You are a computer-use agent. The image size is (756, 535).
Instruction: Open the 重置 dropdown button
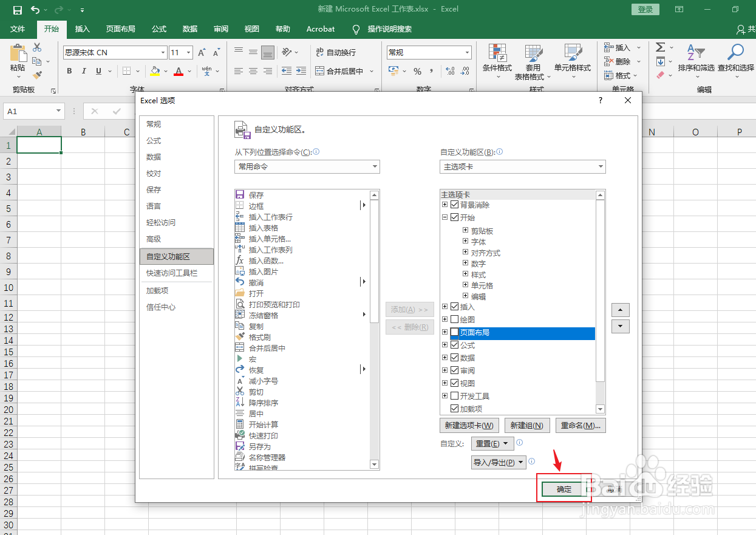(x=492, y=443)
